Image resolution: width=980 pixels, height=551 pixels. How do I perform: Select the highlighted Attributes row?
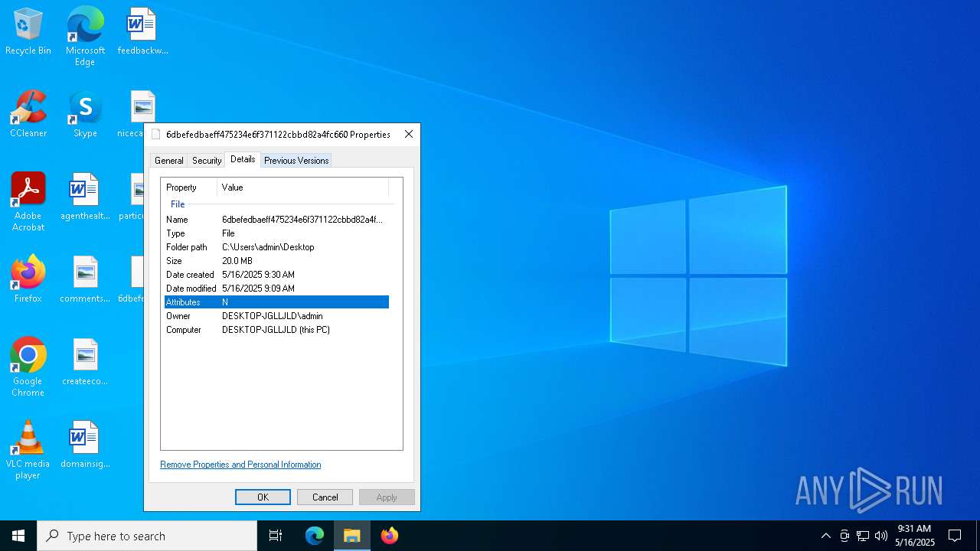click(x=276, y=302)
